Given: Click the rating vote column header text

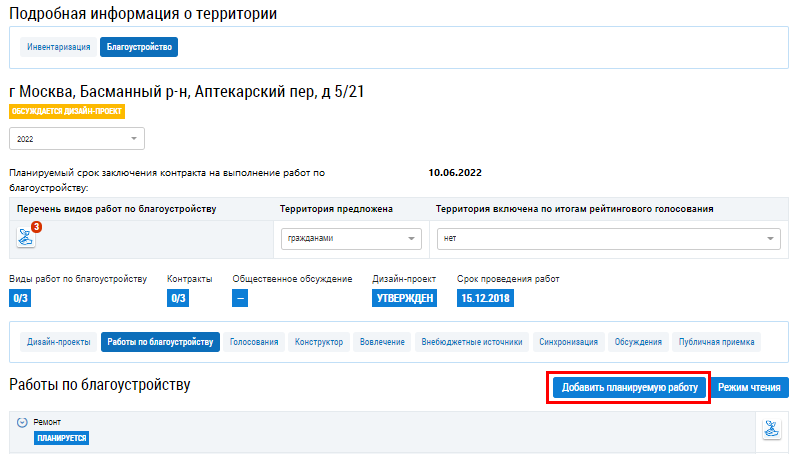Looking at the screenshot, I should (x=575, y=209).
